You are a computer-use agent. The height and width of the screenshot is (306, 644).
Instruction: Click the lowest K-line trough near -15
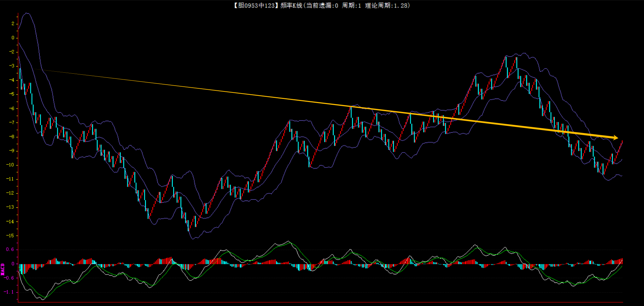pos(188,229)
